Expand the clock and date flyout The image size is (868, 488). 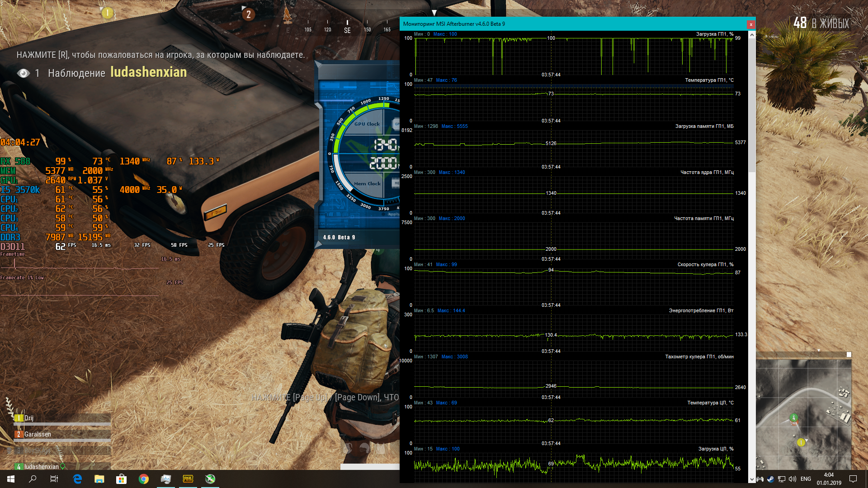[829, 479]
